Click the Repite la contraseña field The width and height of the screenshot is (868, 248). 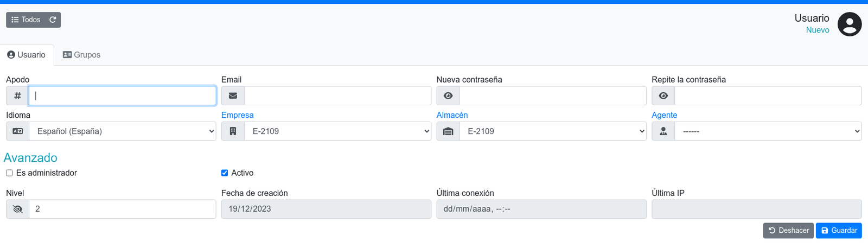coord(768,96)
